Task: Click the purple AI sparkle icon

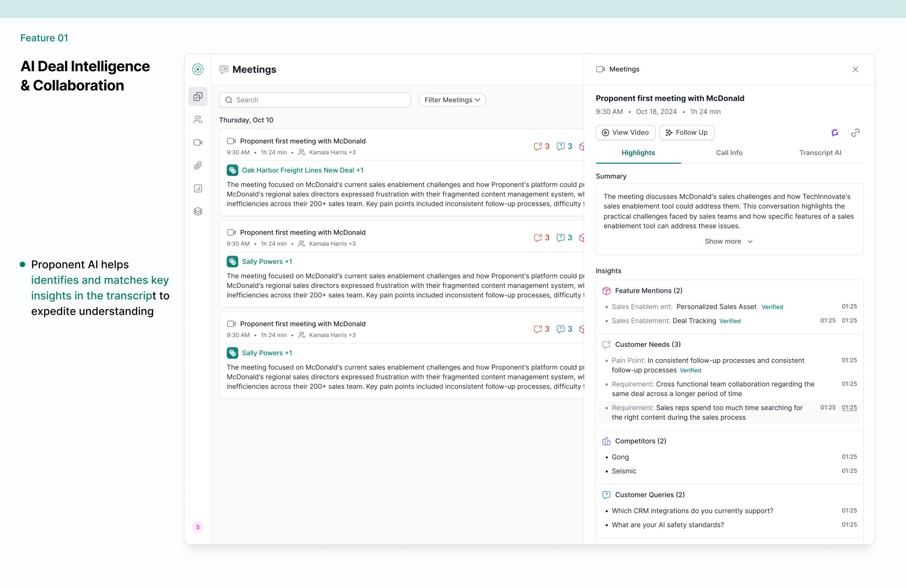Action: [835, 133]
